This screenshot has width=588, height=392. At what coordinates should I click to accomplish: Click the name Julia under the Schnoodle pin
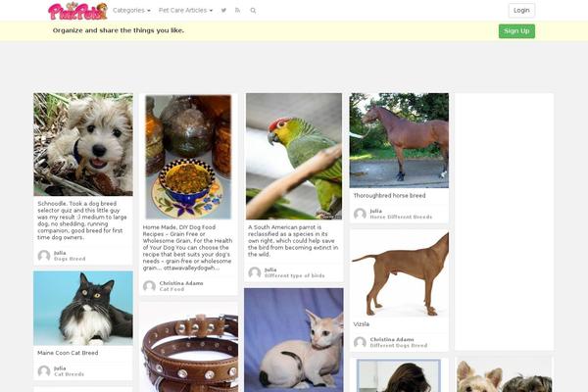pyautogui.click(x=60, y=253)
